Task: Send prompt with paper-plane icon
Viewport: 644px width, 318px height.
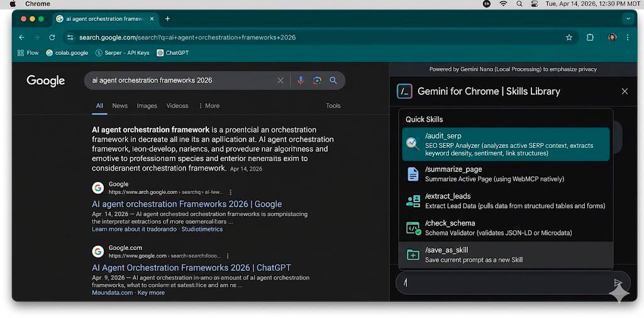Action: coord(618,283)
